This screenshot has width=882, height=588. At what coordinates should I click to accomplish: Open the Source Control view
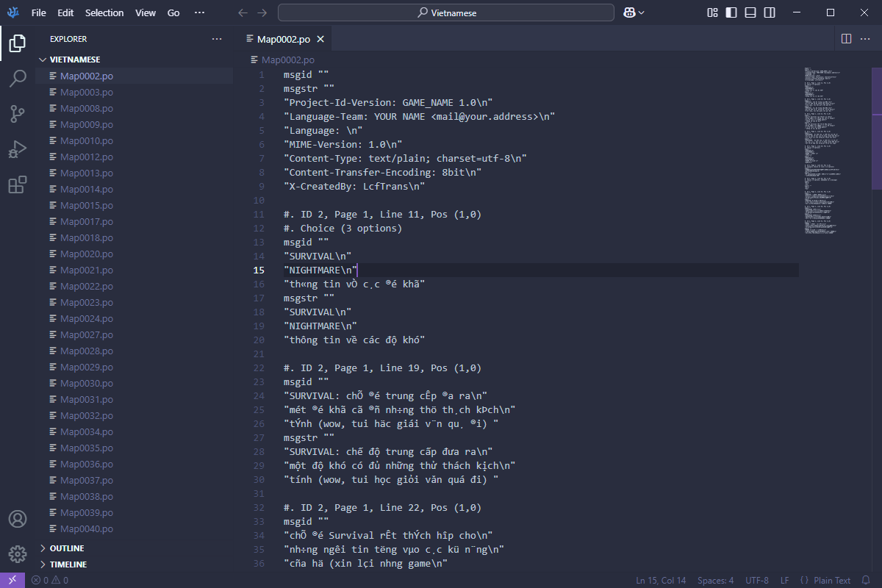pos(18,114)
